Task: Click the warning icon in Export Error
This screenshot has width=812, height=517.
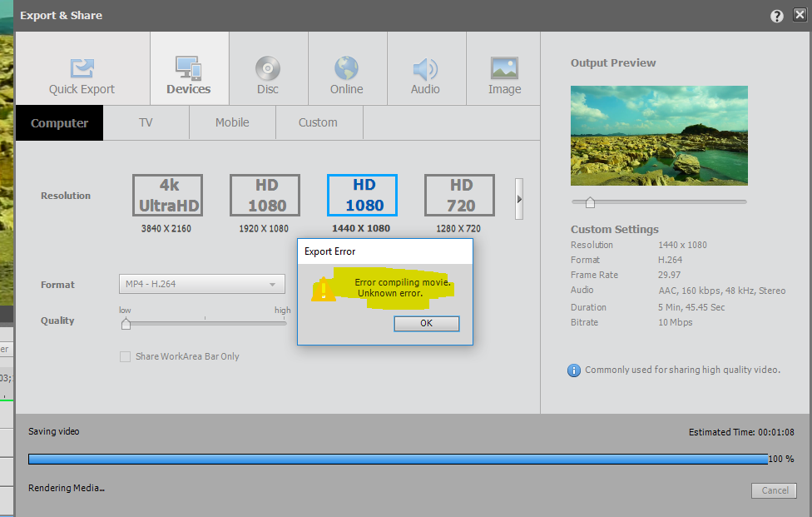Action: (323, 289)
